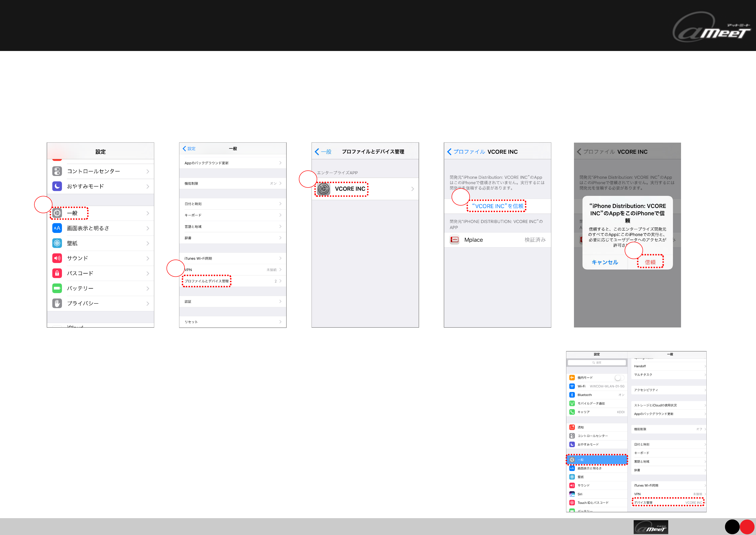Open Handoff row on iPad
The width and height of the screenshot is (756, 535).
tap(668, 366)
